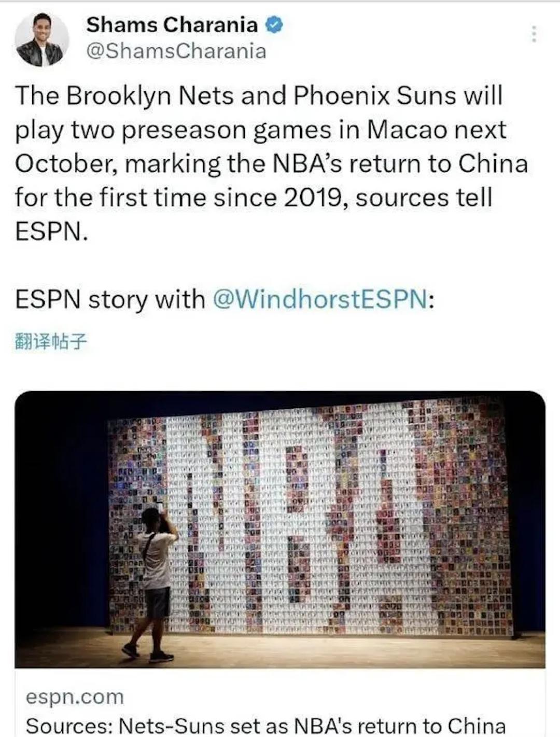Translate the post via 翻译帖子
The height and width of the screenshot is (737, 560).
click(51, 342)
